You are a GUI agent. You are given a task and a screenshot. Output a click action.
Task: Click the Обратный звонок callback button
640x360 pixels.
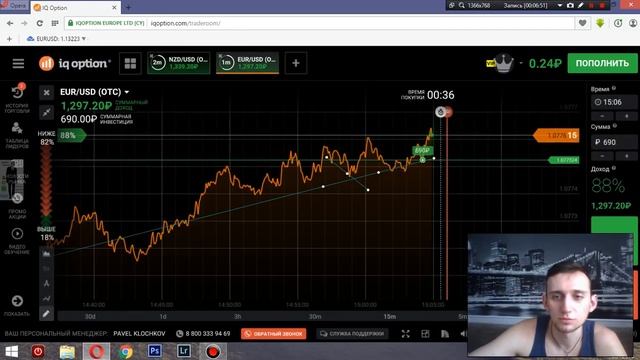point(273,334)
